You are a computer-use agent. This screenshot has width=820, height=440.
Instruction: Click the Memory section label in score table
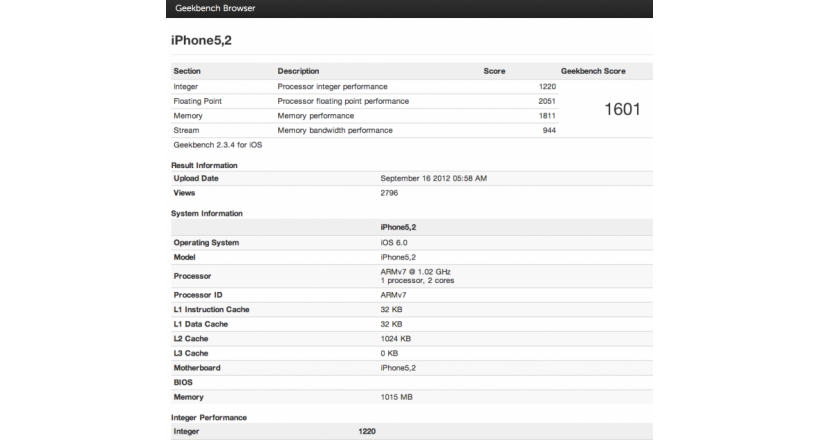(x=188, y=116)
